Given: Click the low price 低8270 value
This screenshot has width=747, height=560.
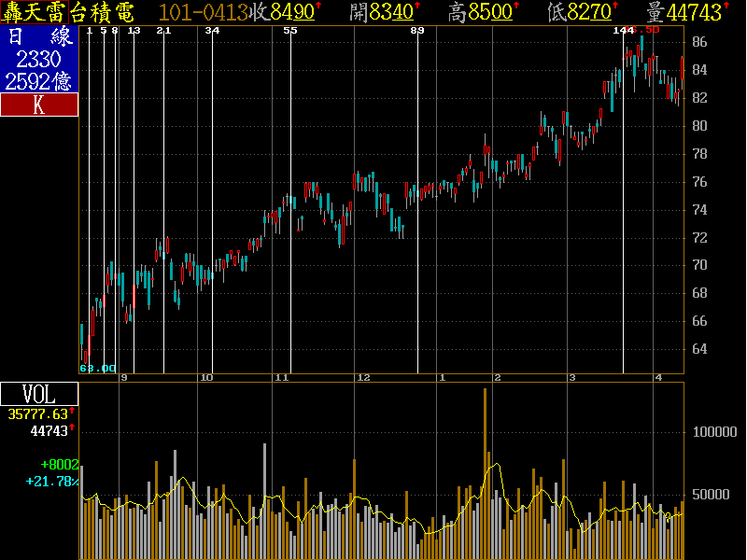Looking at the screenshot, I should [584, 12].
